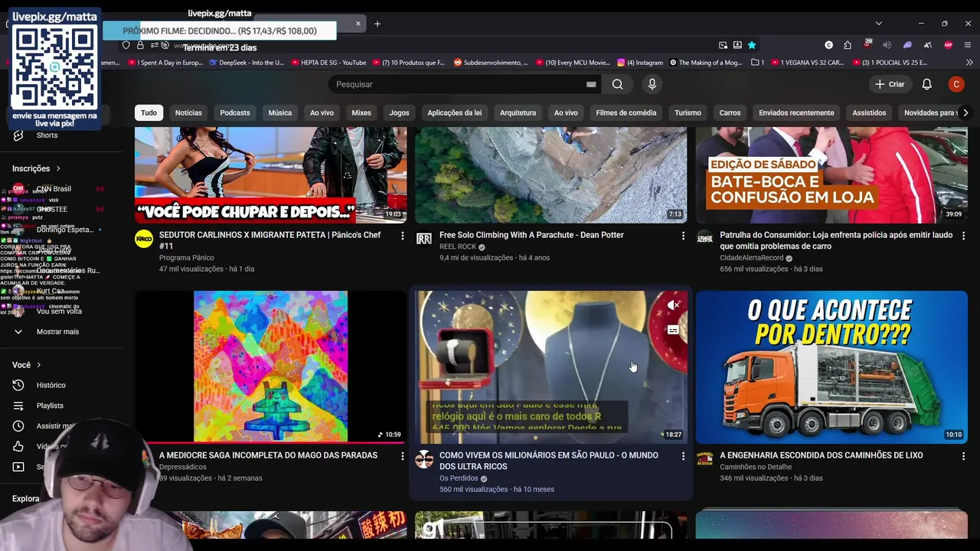Open the notifications bell
Image resolution: width=980 pixels, height=551 pixels.
(926, 84)
